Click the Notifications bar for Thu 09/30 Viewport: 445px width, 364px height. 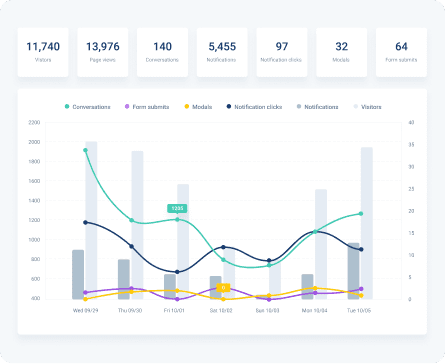pos(124,279)
